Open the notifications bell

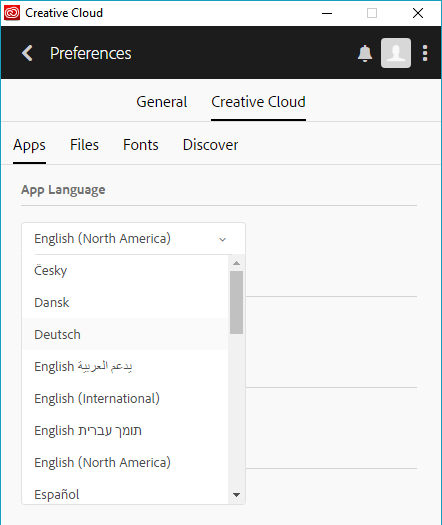[365, 53]
